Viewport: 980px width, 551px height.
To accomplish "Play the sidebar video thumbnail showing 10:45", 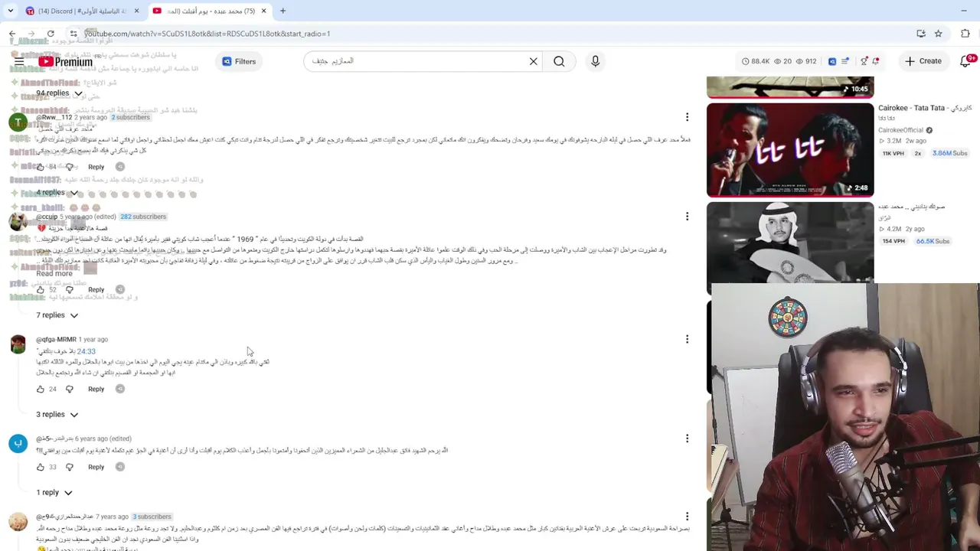I will [790, 86].
